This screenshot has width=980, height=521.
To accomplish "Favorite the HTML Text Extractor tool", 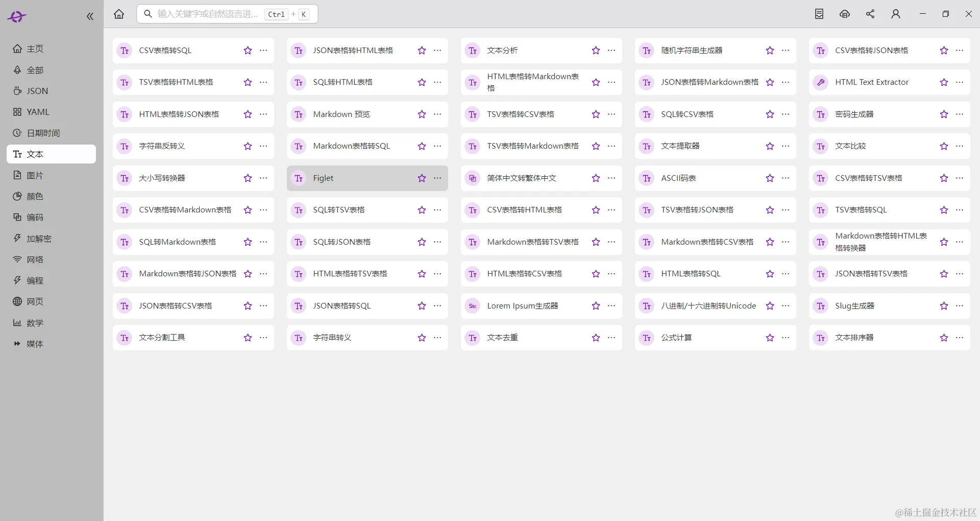I will [943, 82].
